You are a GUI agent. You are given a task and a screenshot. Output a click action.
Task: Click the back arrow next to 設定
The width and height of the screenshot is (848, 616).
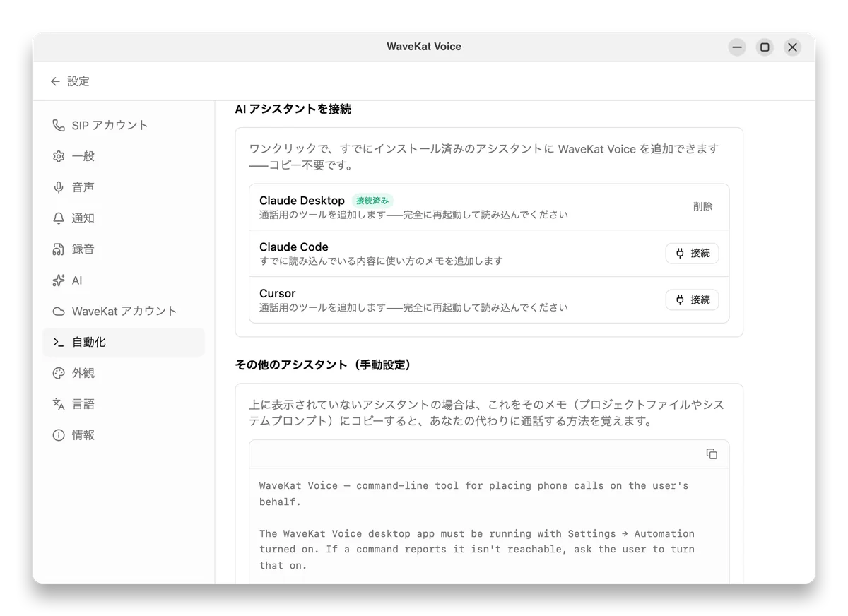[x=55, y=81]
